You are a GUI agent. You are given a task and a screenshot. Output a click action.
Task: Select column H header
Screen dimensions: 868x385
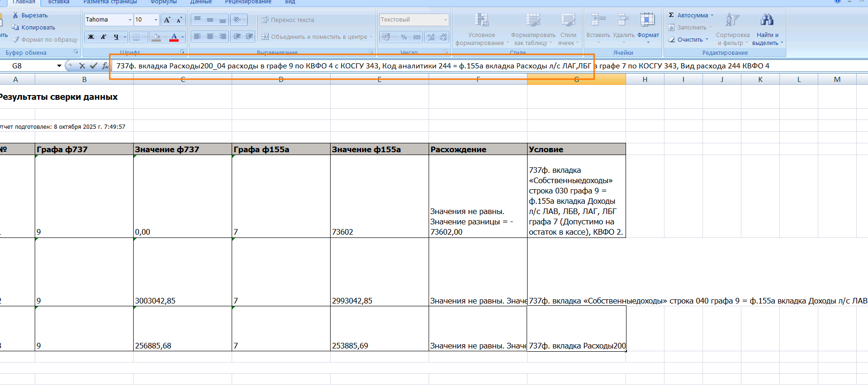point(645,80)
